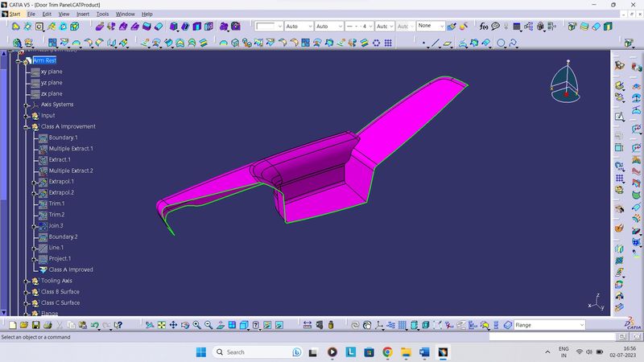Click the Fly mode icon in view toolbar
Screen dimensions: 644x362
click(x=150, y=325)
